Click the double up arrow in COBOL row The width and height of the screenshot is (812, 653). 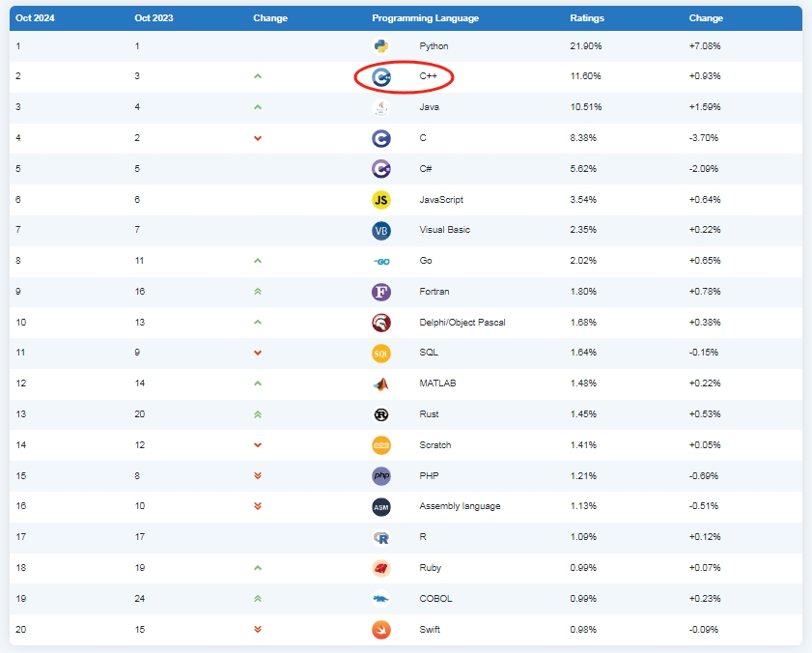[x=258, y=599]
